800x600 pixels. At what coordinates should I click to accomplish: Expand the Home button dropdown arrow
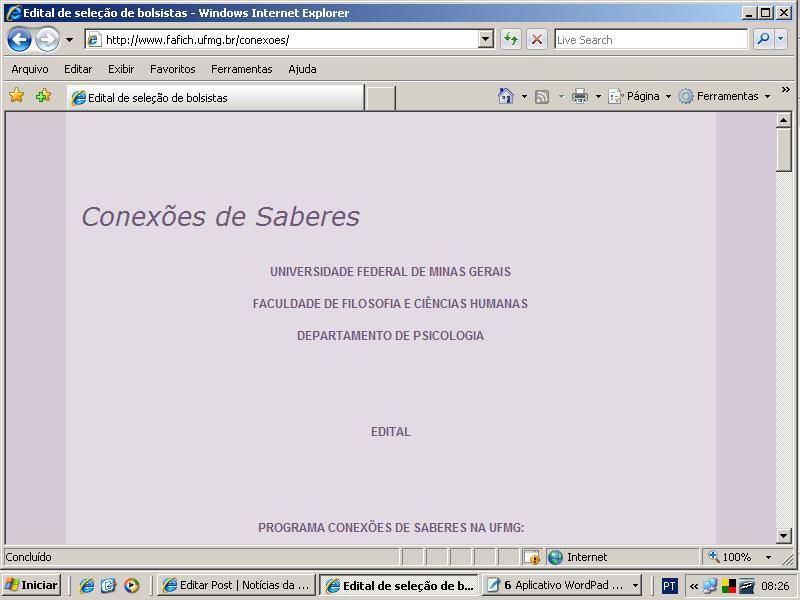coord(524,96)
